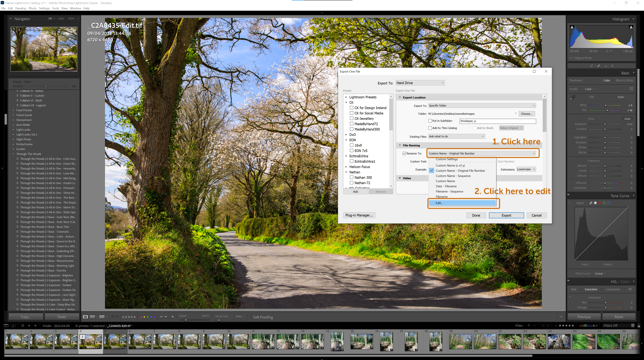Go forward arrow in filmstrip bar

tap(35, 325)
